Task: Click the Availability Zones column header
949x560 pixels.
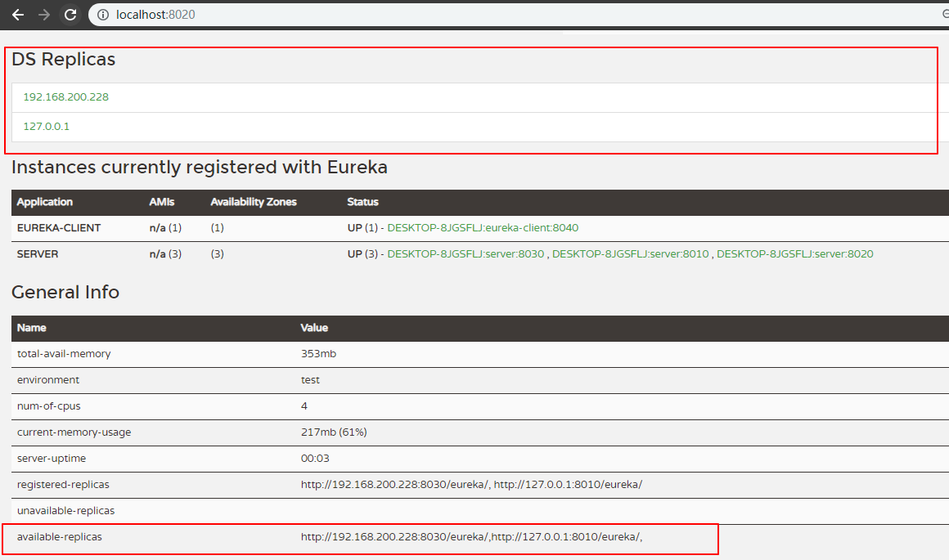Action: 254,202
